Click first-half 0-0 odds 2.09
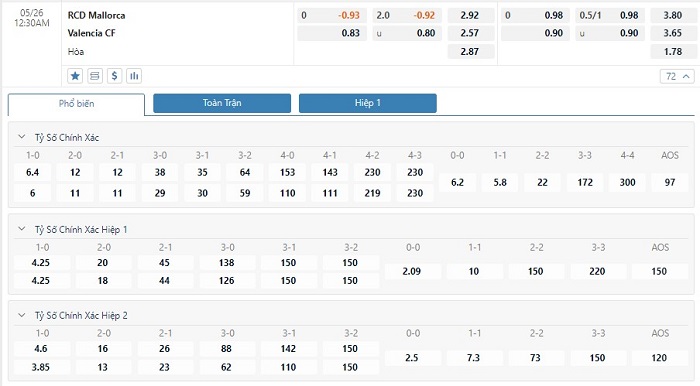This screenshot has width=700, height=386. tap(412, 271)
